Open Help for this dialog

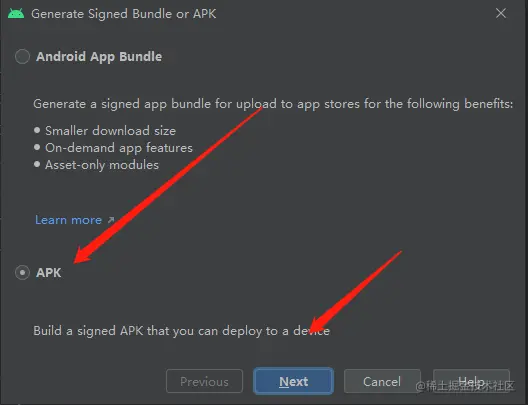tap(471, 381)
